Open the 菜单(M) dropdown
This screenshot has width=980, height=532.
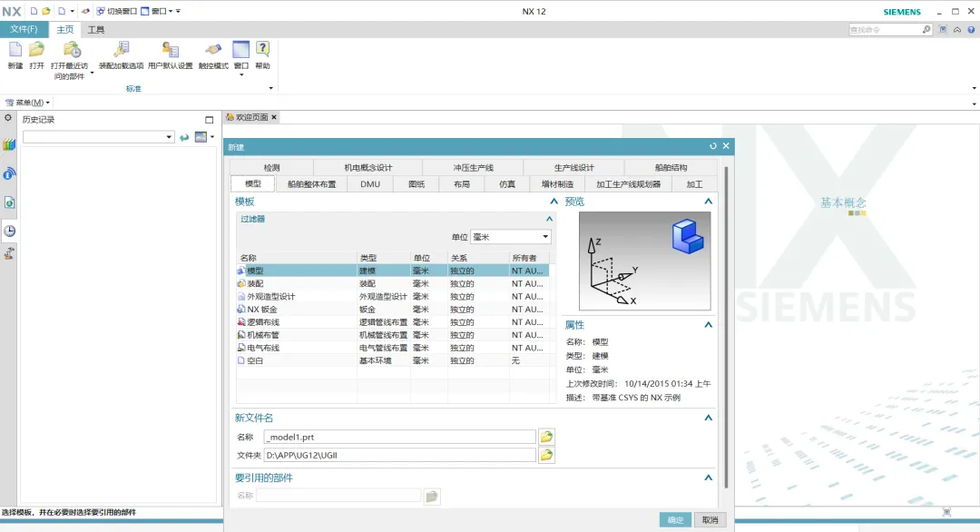click(27, 103)
